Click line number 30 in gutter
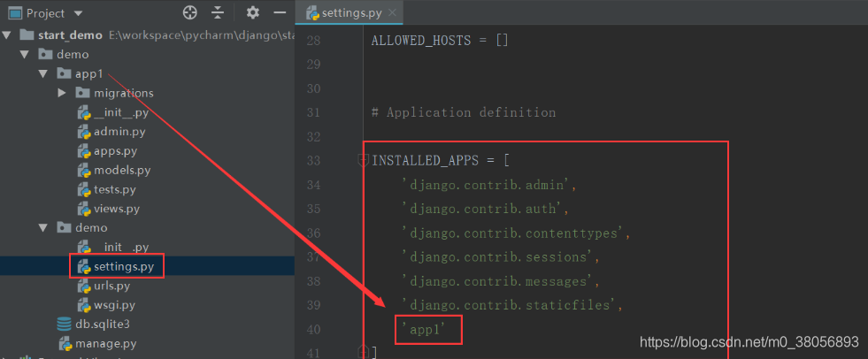The height and width of the screenshot is (359, 868). [313, 88]
